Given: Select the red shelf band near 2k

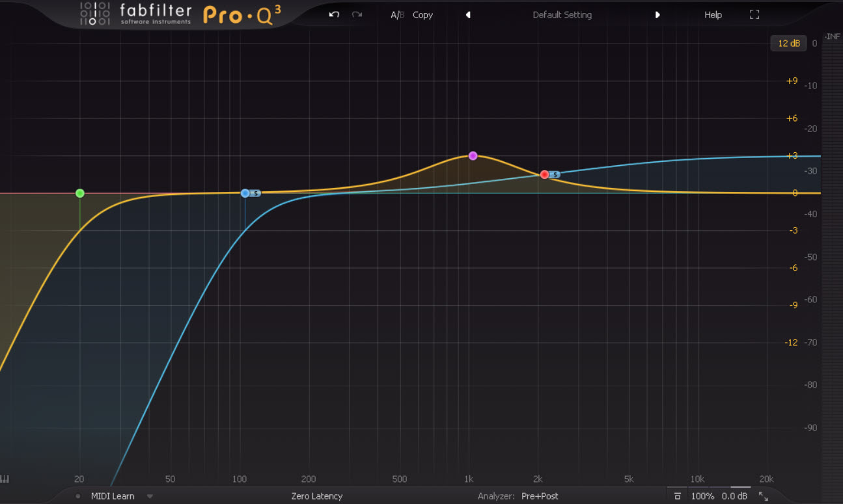Looking at the screenshot, I should (544, 174).
